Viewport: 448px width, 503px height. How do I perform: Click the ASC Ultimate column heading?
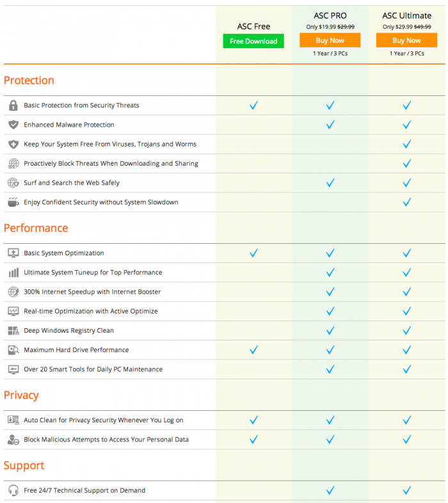click(x=406, y=15)
